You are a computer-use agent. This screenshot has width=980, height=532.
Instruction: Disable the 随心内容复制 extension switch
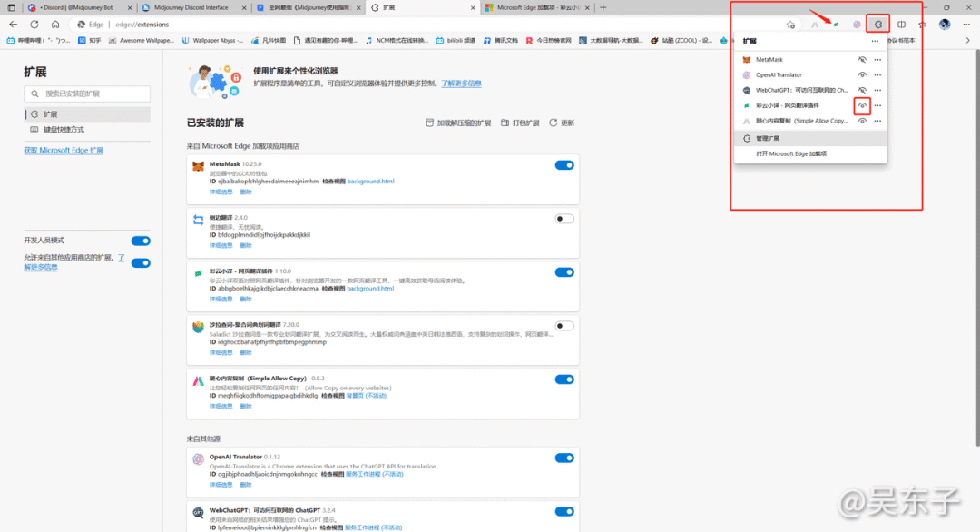pyautogui.click(x=564, y=379)
